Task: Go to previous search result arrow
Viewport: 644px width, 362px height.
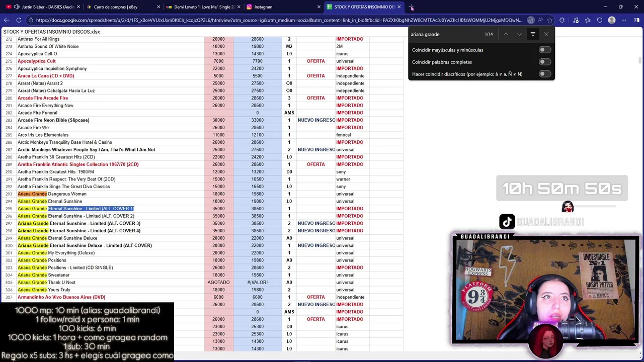Action: (506, 34)
